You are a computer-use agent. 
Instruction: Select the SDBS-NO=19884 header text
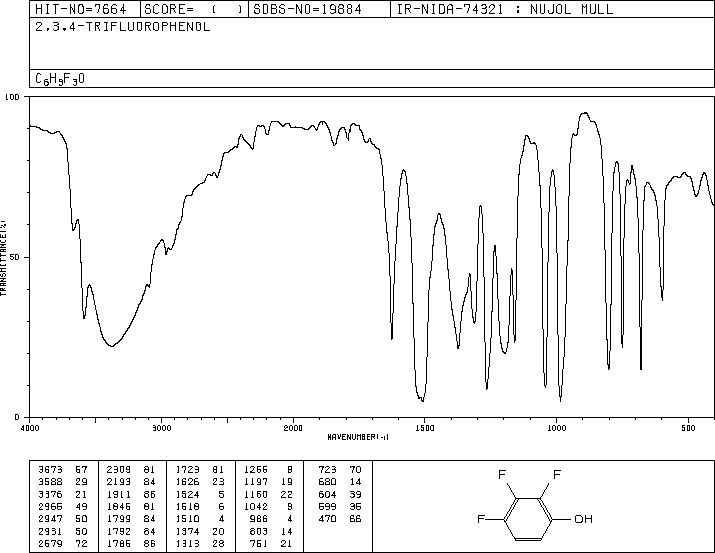coord(307,9)
